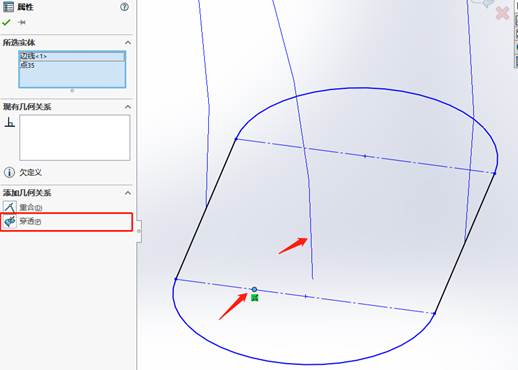This screenshot has height=370, width=518.
Task: Click the panel splitter handle on the divider
Action: pos(139,231)
